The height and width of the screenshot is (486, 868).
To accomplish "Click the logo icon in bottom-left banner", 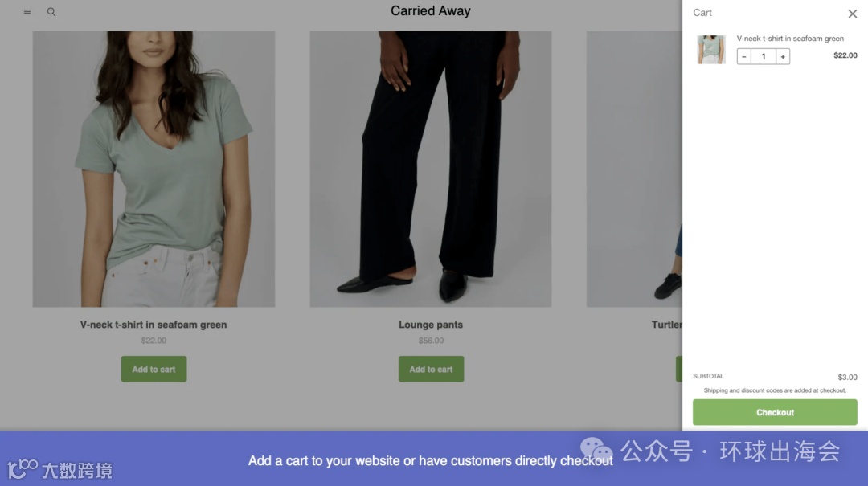I will [x=23, y=469].
